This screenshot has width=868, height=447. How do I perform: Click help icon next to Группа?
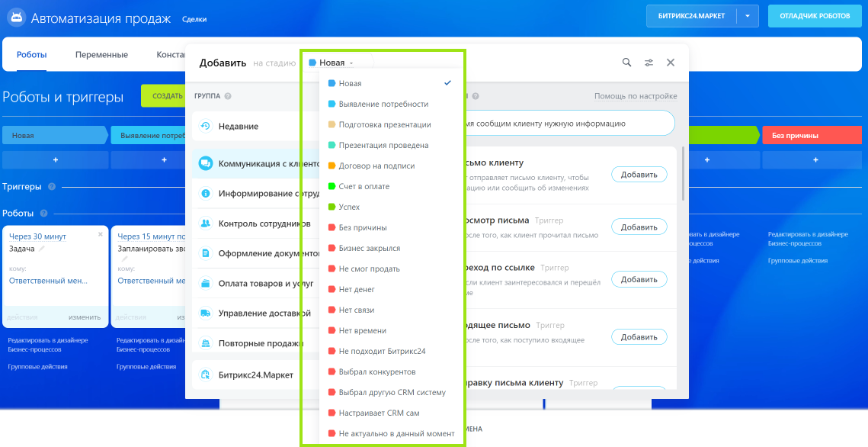[228, 96]
